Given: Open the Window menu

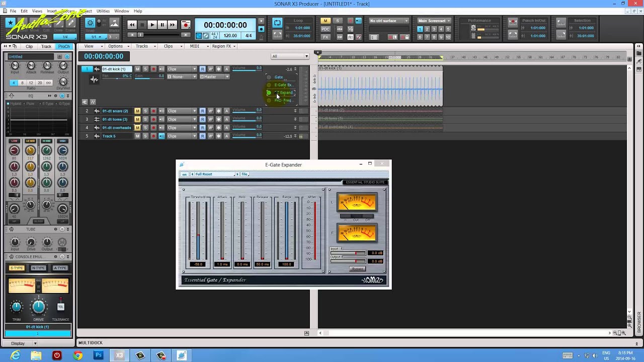Looking at the screenshot, I should (x=122, y=11).
